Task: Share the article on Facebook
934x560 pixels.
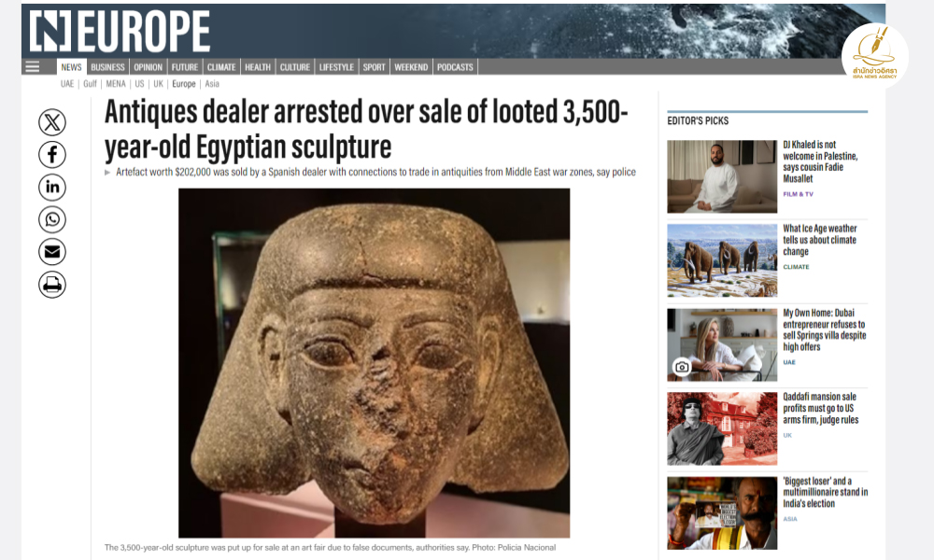Action: pyautogui.click(x=52, y=155)
